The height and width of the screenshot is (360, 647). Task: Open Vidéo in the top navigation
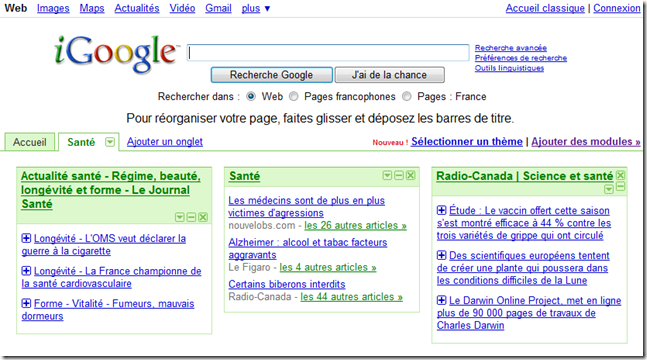tap(182, 8)
